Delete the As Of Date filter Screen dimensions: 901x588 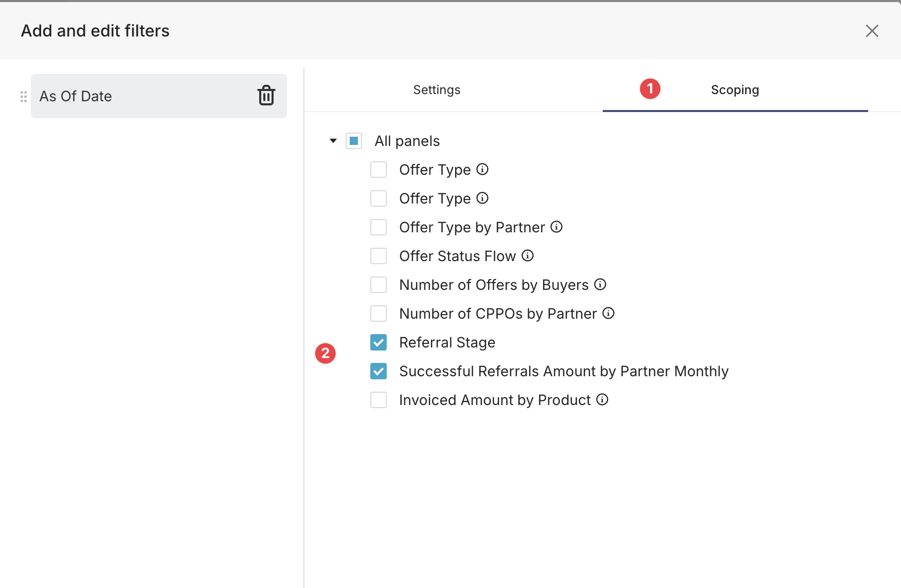pyautogui.click(x=266, y=96)
